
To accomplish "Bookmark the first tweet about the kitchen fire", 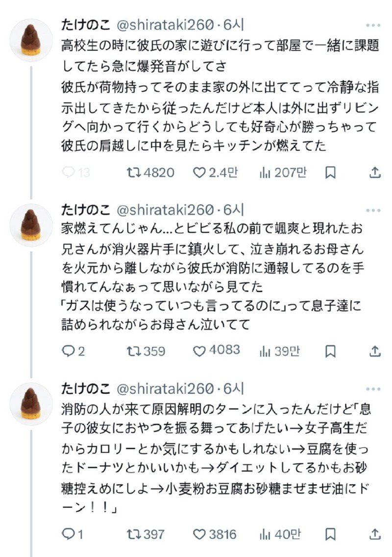I will tap(331, 172).
